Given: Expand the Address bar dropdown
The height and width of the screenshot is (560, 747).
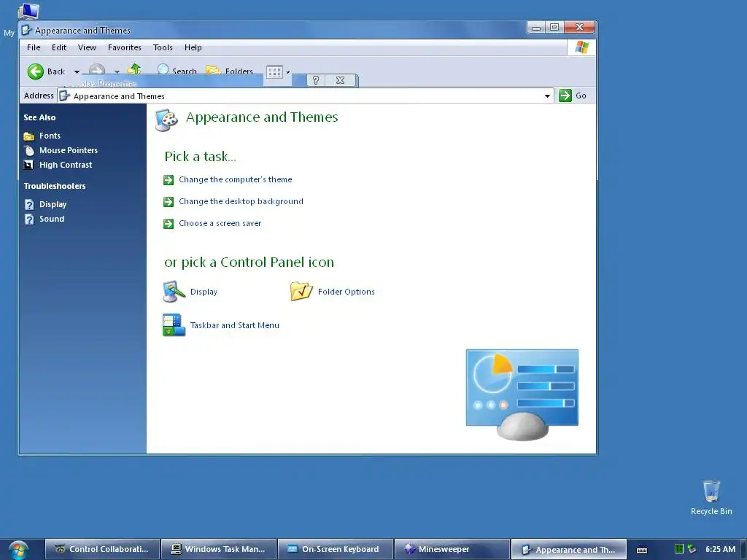Looking at the screenshot, I should (x=547, y=96).
